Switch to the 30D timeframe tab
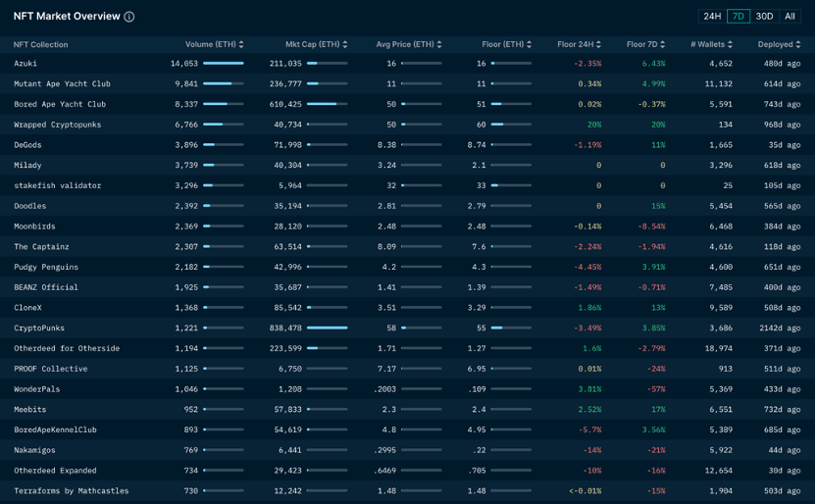This screenshot has width=816, height=504. (x=764, y=16)
